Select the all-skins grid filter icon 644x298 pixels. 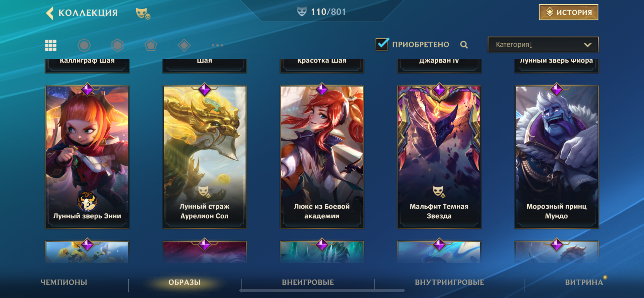(51, 45)
